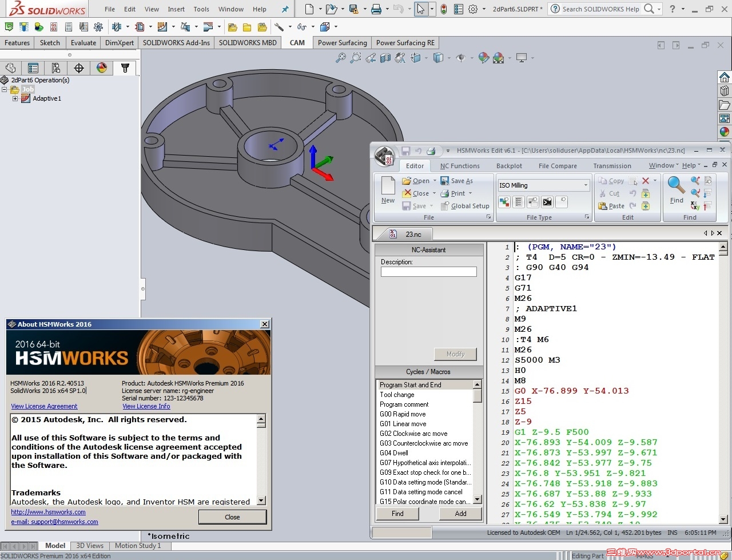This screenshot has height=560, width=732.
Task: Click Close button in About HSMWorks dialog
Action: click(x=232, y=517)
